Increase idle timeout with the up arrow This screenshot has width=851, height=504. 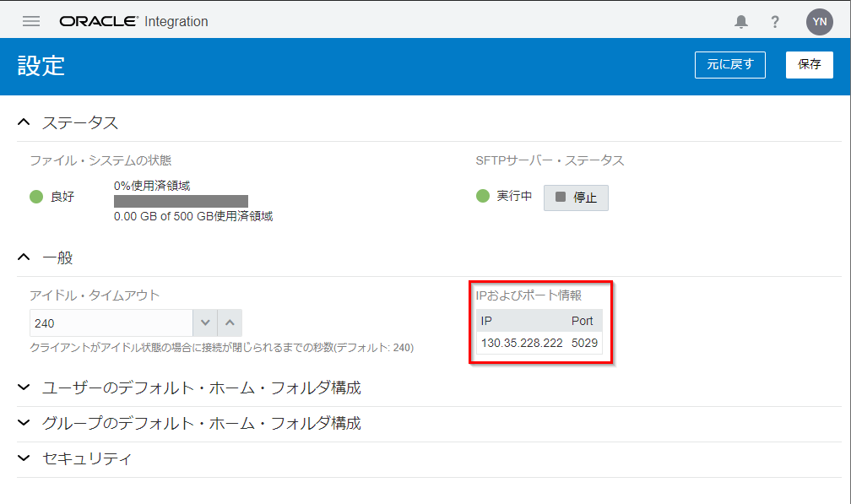click(x=230, y=323)
